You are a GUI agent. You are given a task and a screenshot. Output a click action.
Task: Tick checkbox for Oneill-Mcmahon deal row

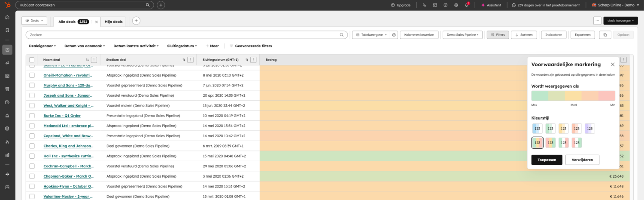coord(32,75)
